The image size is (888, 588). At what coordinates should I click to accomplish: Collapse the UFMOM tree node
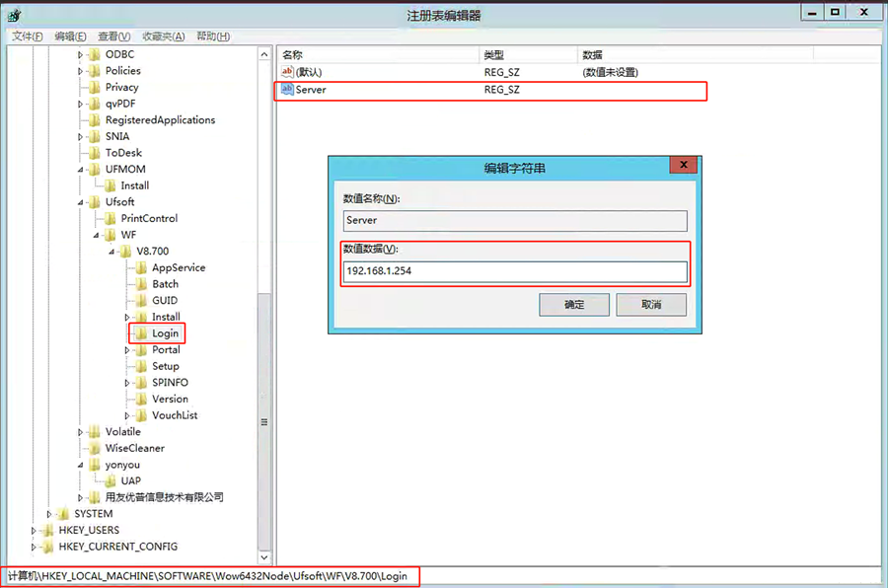click(x=80, y=170)
